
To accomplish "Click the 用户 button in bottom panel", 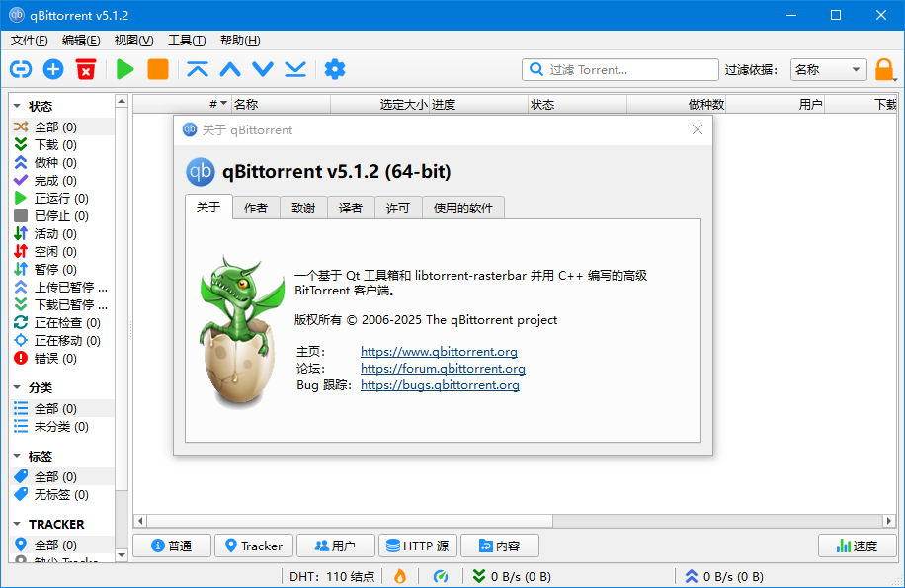I will (x=336, y=546).
